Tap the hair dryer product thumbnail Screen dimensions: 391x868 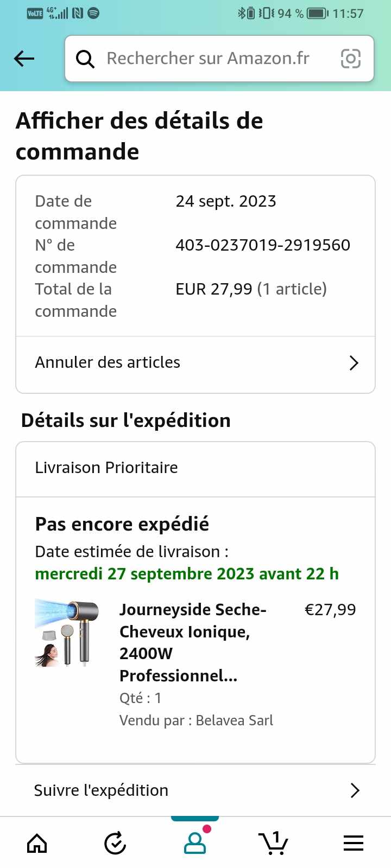coord(67,633)
